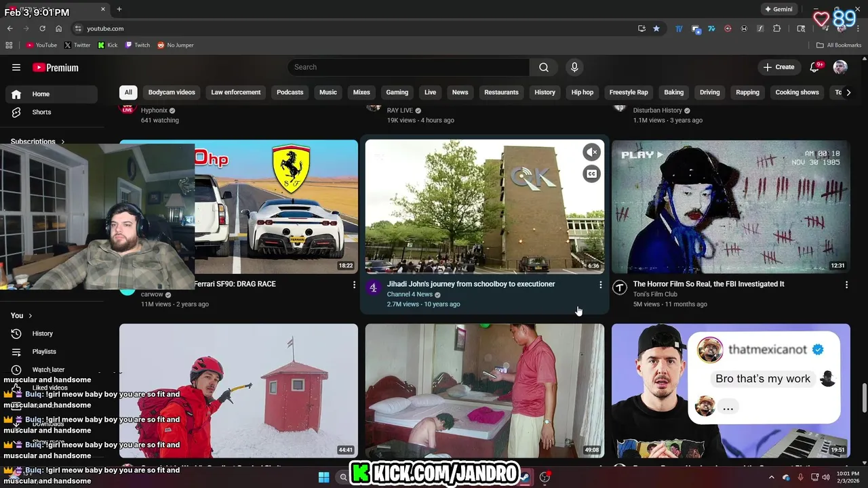Click the Channel 4 News channel avatar
Screen dimensions: 868x488
pos(373,287)
